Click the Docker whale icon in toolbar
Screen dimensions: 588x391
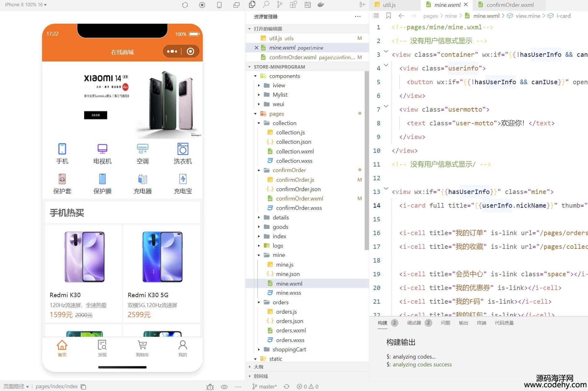point(321,5)
